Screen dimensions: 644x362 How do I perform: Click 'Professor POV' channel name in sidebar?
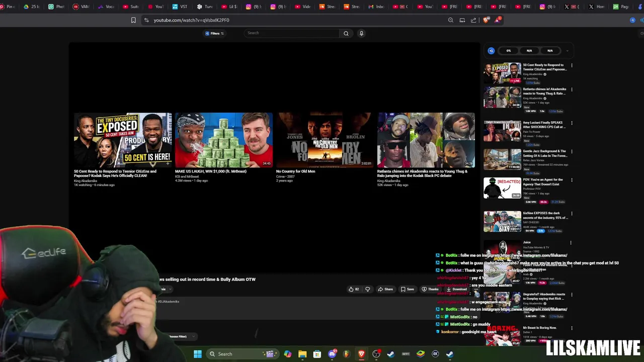[x=531, y=189]
